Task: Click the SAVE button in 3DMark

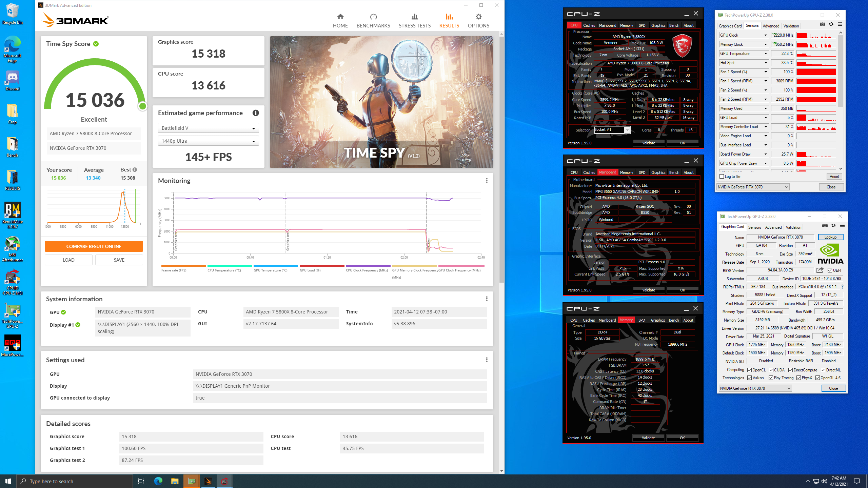Action: tap(119, 260)
